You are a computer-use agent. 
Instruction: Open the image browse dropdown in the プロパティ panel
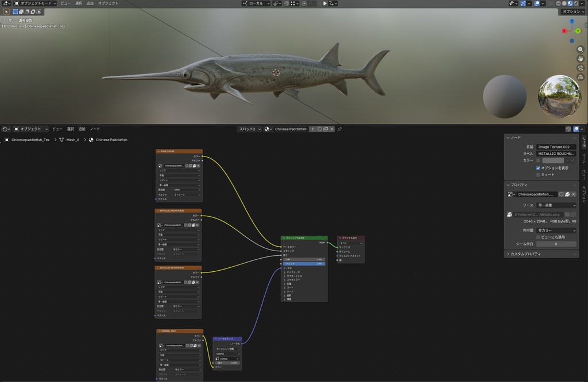click(x=510, y=194)
